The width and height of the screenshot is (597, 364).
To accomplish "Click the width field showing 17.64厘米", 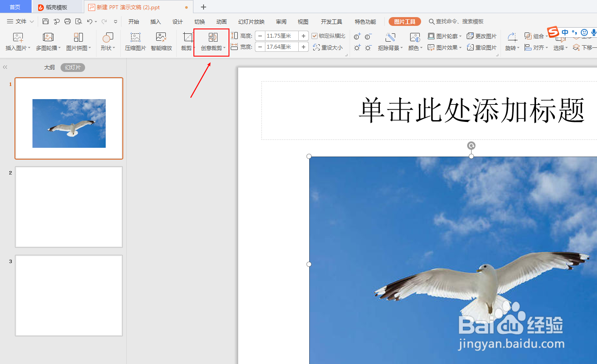I will click(282, 47).
